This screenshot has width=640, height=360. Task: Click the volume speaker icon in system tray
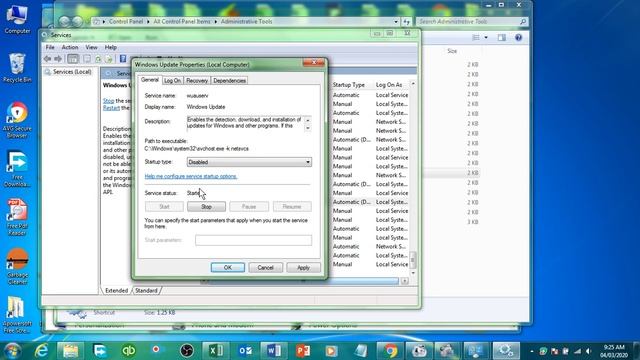pos(588,351)
